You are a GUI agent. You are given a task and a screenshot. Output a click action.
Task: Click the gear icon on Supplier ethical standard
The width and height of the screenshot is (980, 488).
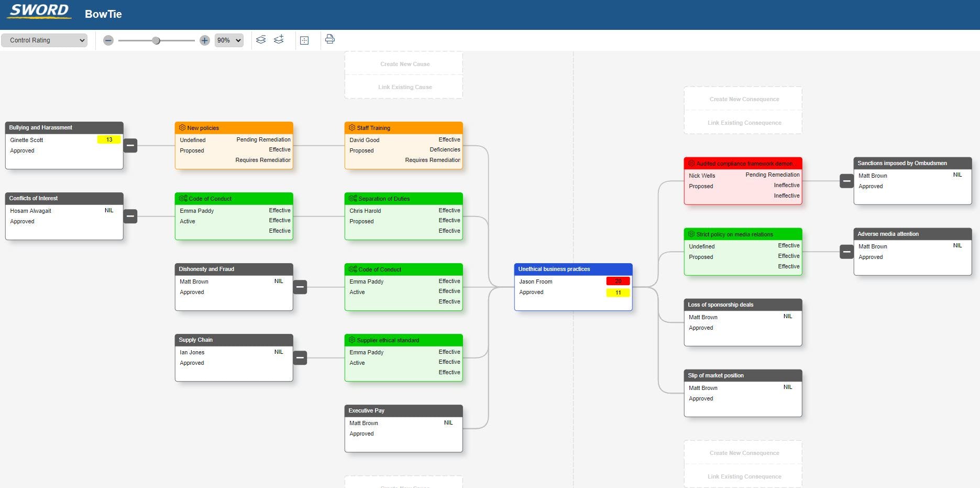tap(351, 340)
